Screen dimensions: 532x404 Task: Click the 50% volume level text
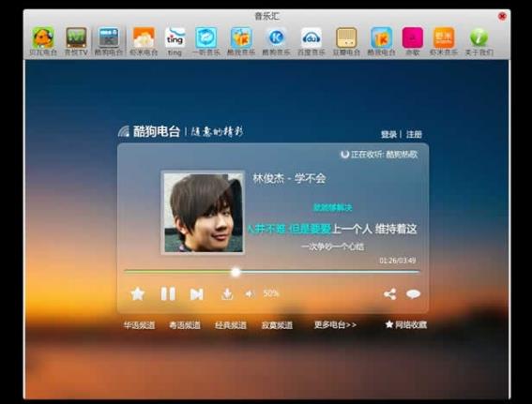click(271, 293)
